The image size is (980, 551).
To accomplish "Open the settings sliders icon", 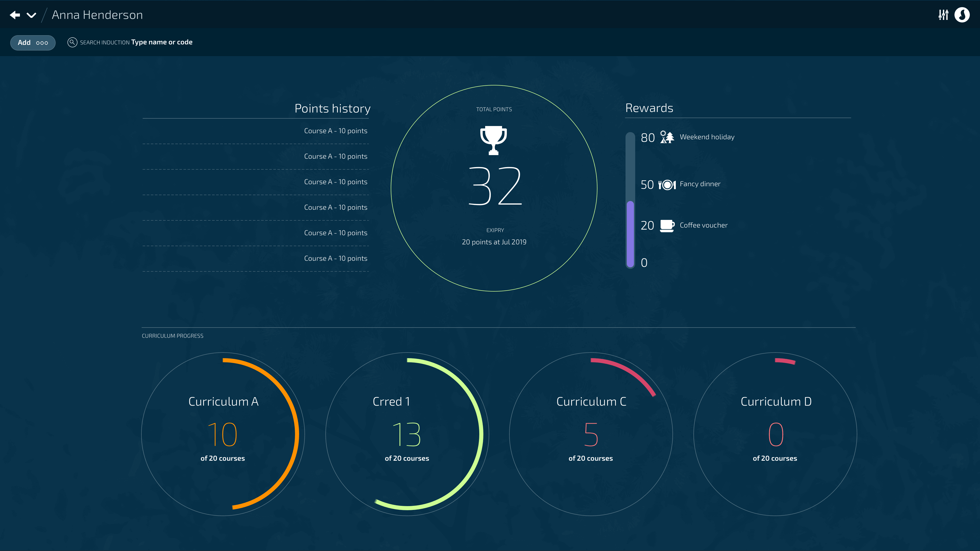I will coord(943,15).
